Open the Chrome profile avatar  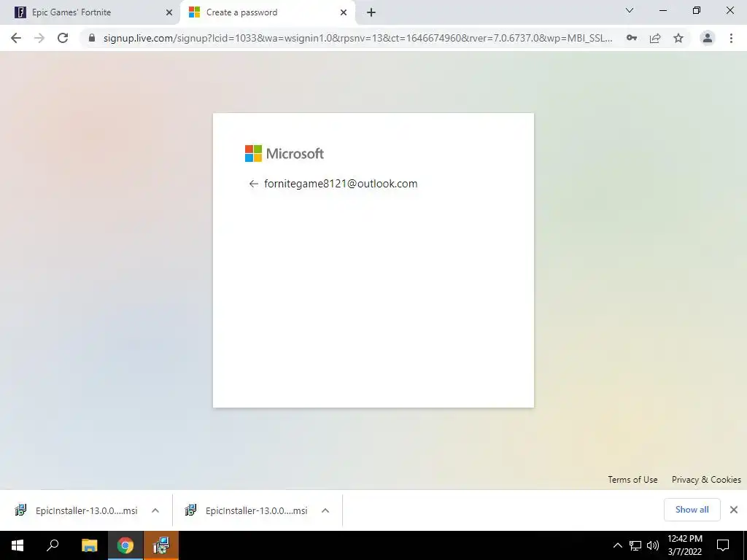pyautogui.click(x=708, y=38)
